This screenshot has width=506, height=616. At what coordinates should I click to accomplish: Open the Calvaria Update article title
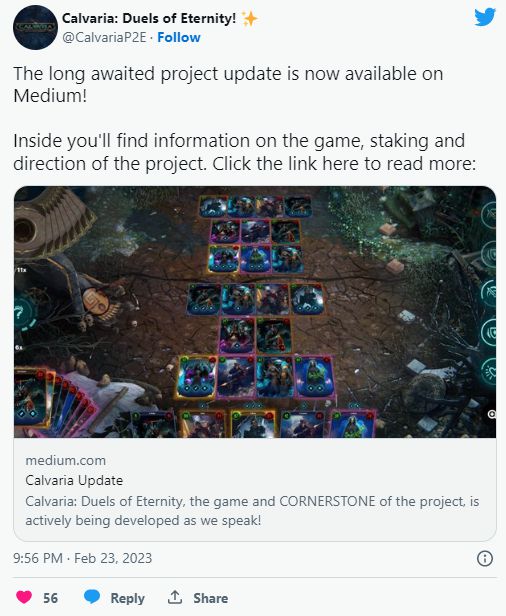pyautogui.click(x=74, y=480)
